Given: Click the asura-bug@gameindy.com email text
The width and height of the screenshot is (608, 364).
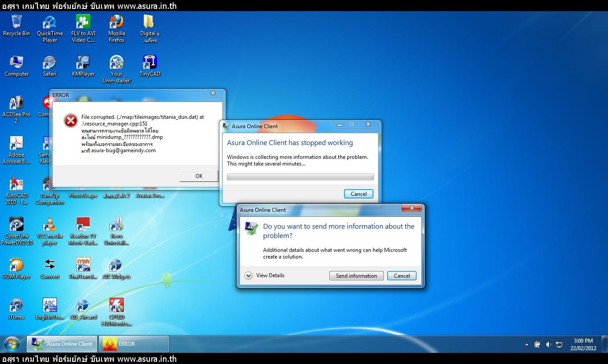Looking at the screenshot, I should [x=123, y=150].
